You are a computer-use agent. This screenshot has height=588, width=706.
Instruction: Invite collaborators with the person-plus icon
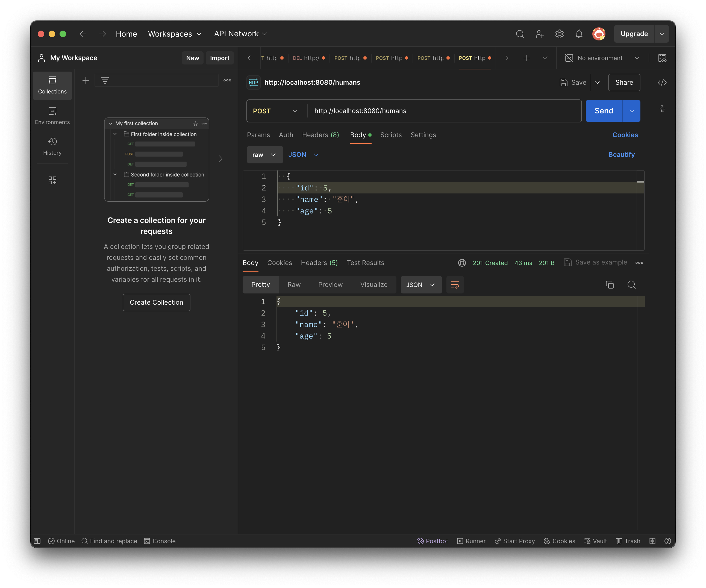pos(540,34)
